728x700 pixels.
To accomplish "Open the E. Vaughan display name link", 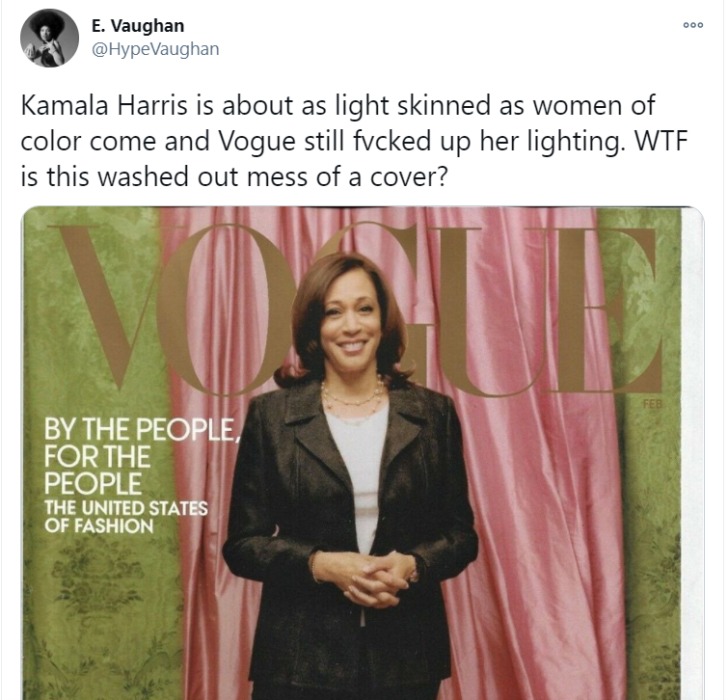I will click(x=138, y=25).
